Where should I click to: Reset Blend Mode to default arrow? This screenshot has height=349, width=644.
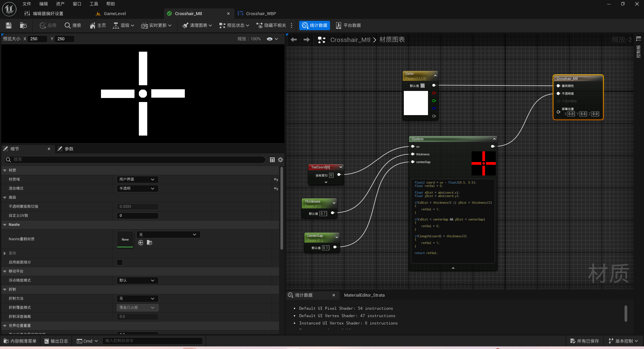(276, 189)
